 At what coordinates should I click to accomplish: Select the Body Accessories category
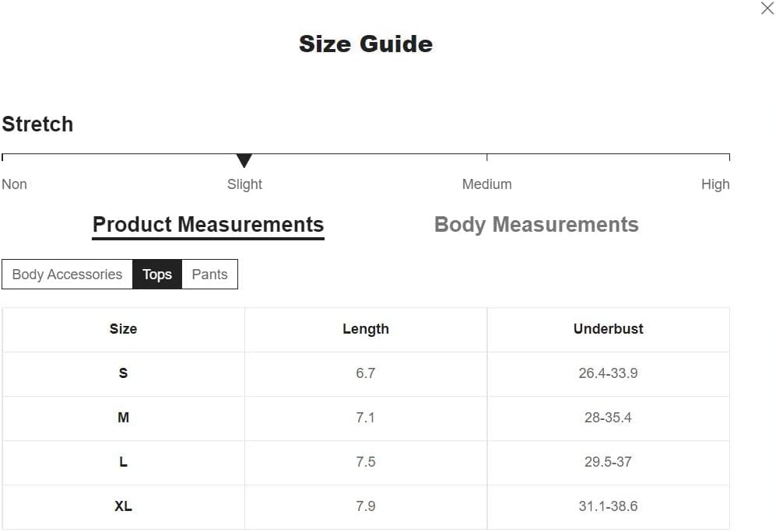click(x=67, y=275)
